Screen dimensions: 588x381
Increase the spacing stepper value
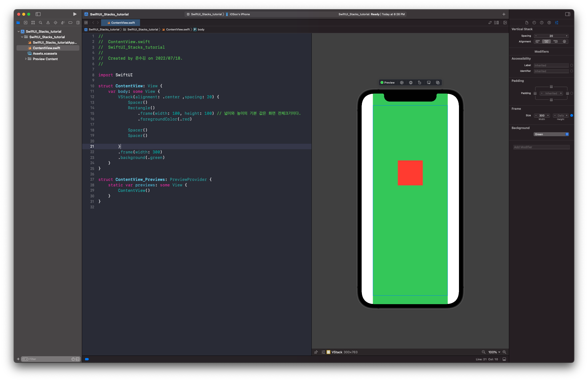click(x=567, y=36)
